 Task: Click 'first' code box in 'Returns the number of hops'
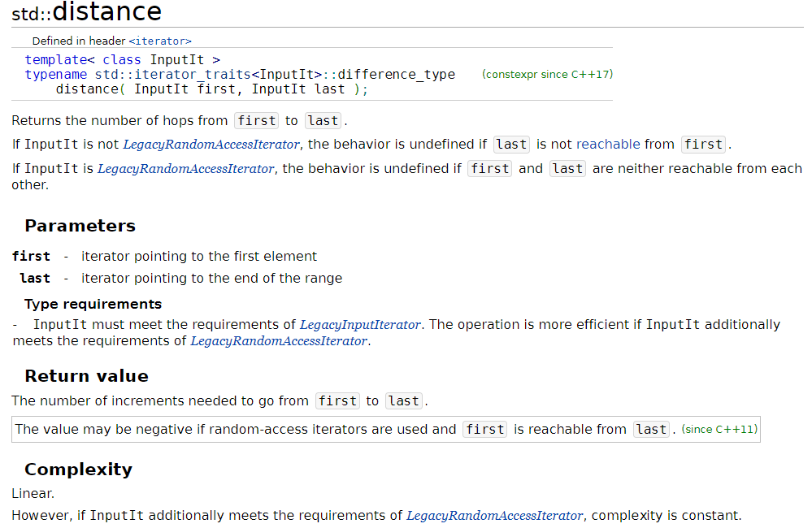pyautogui.click(x=256, y=120)
